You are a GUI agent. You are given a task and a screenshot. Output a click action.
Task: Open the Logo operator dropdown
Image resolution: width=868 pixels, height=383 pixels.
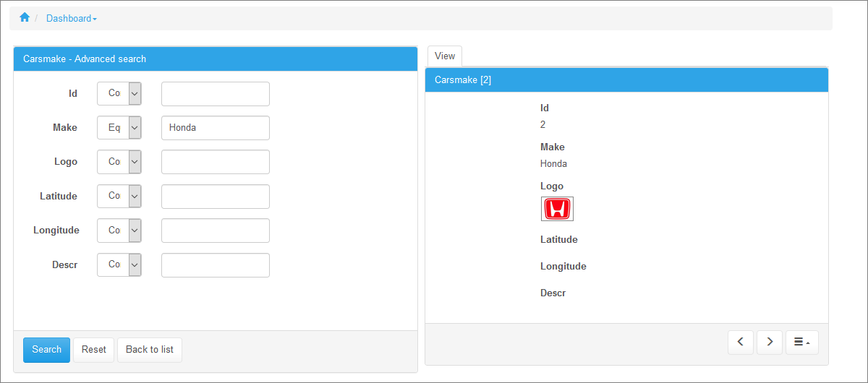pyautogui.click(x=119, y=162)
